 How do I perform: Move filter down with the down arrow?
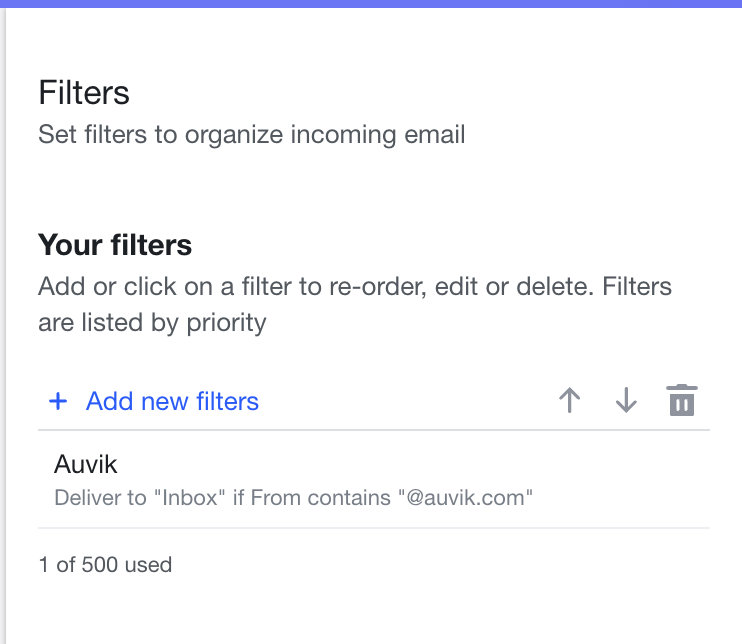(x=626, y=400)
